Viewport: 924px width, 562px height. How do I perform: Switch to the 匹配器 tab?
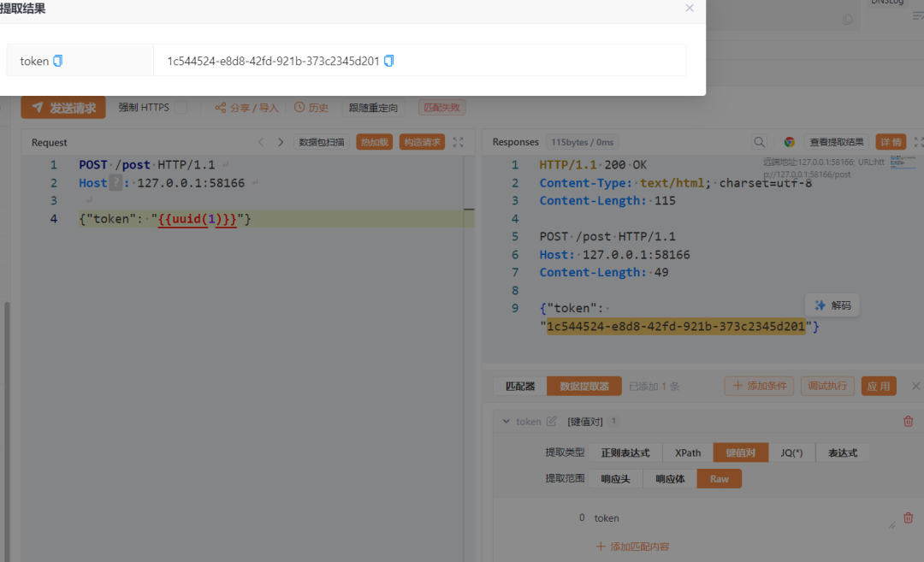click(520, 386)
